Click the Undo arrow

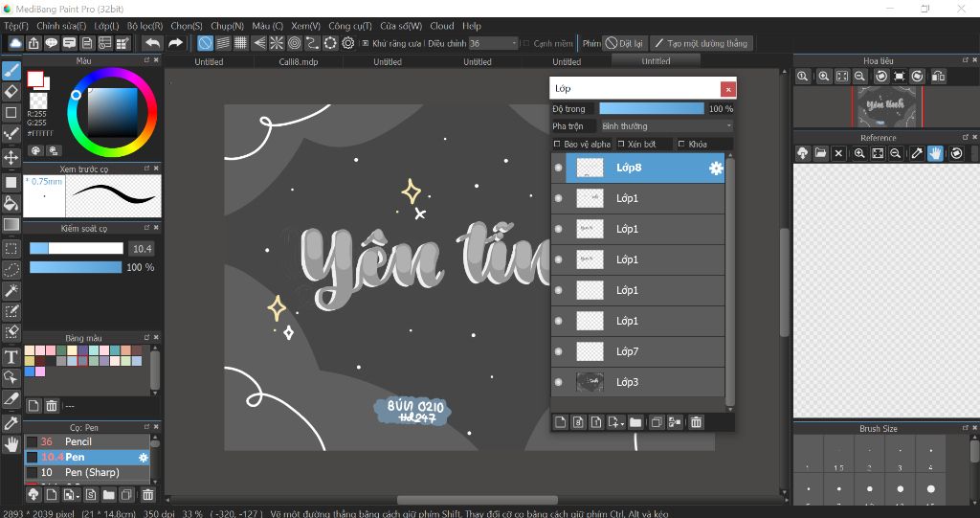pyautogui.click(x=152, y=43)
